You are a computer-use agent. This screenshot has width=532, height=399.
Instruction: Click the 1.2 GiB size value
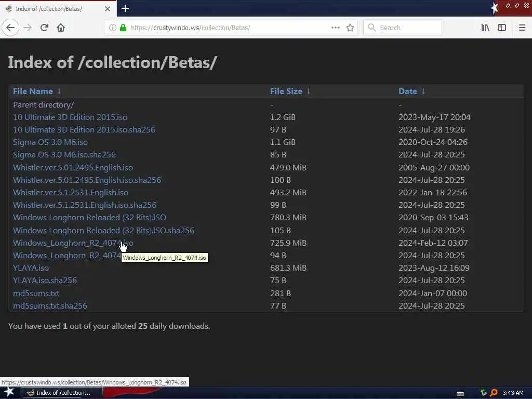[283, 117]
